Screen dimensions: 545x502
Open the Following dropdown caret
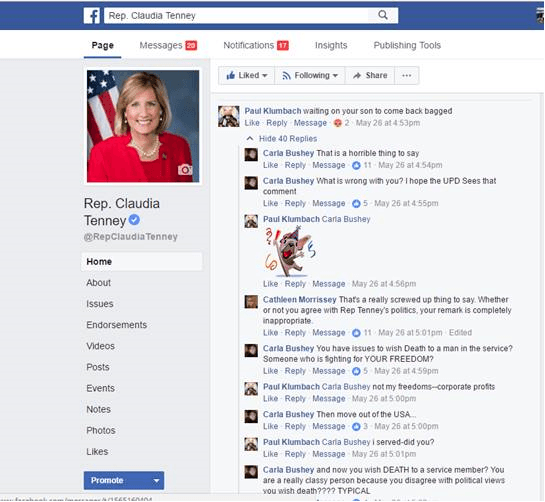coord(335,76)
